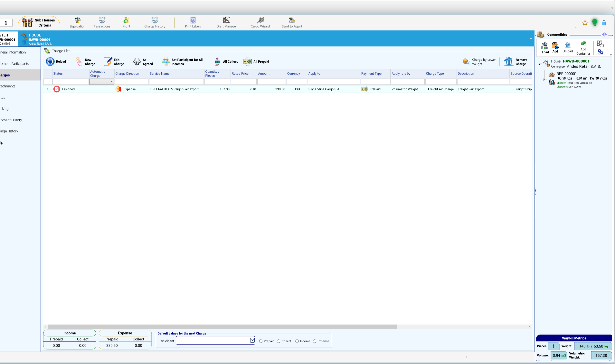The width and height of the screenshot is (615, 364).
Task: Expand the blue HOUSE header arrow
Action: [531, 39]
